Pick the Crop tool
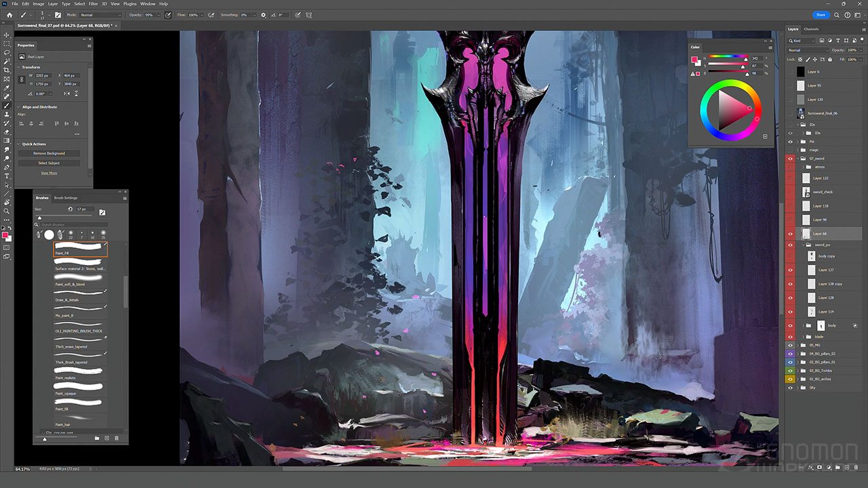 pyautogui.click(x=7, y=70)
